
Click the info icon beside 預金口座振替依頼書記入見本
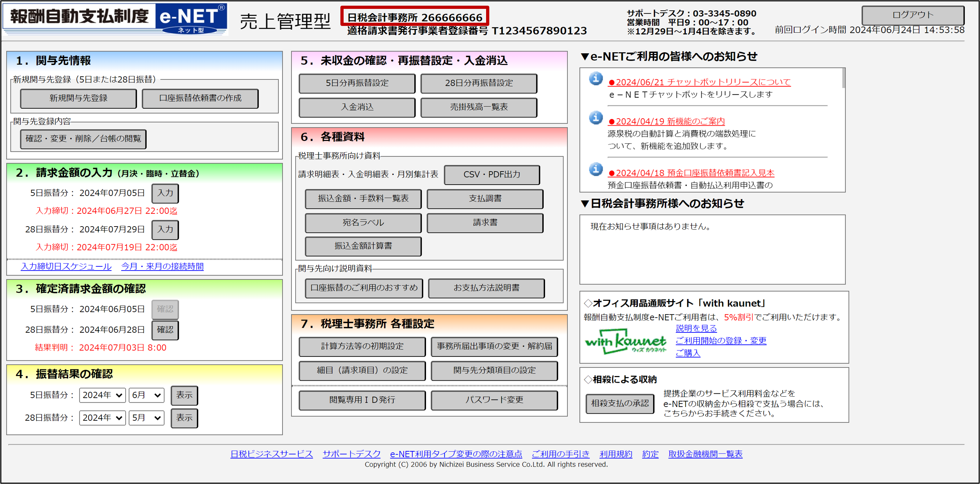(x=596, y=169)
